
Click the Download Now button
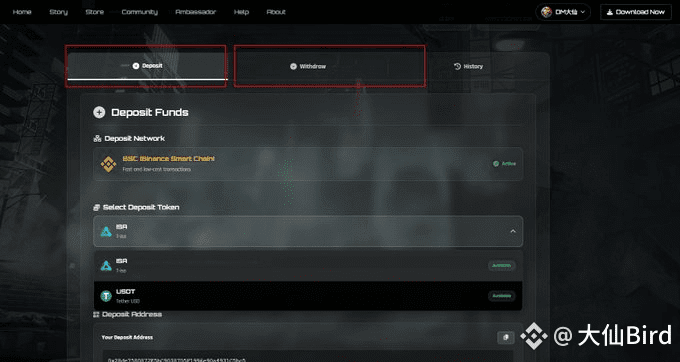click(x=636, y=12)
